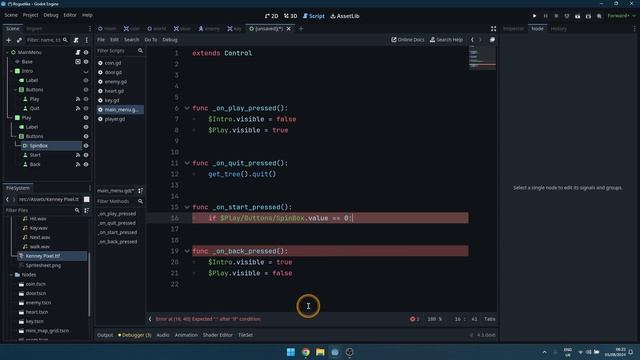Viewport: 640px width, 360px height.
Task: Open Online Docs
Action: pyautogui.click(x=408, y=40)
